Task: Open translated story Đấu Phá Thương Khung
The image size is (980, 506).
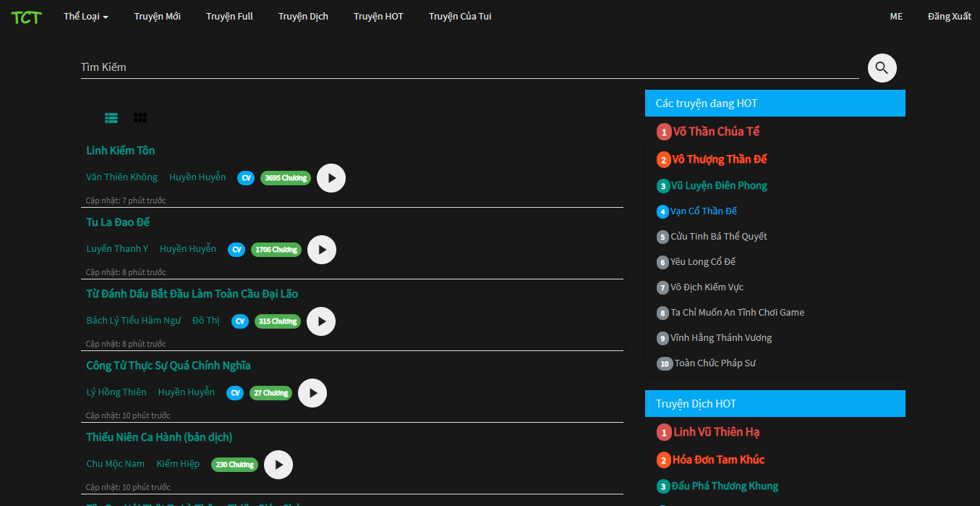Action: tap(725, 486)
